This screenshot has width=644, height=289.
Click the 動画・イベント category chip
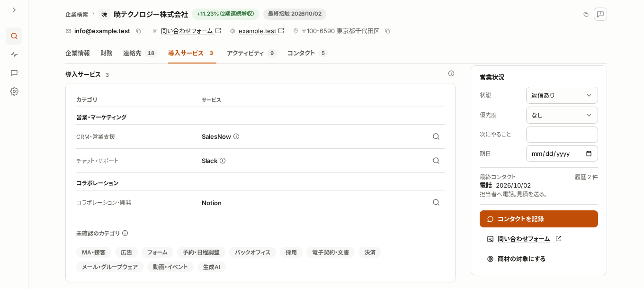170,267
